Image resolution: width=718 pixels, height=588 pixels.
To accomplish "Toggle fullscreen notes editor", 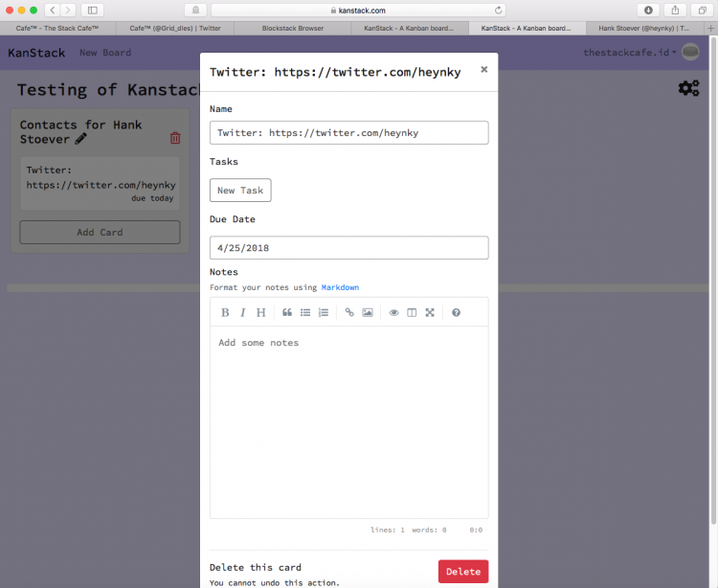I will tap(430, 312).
